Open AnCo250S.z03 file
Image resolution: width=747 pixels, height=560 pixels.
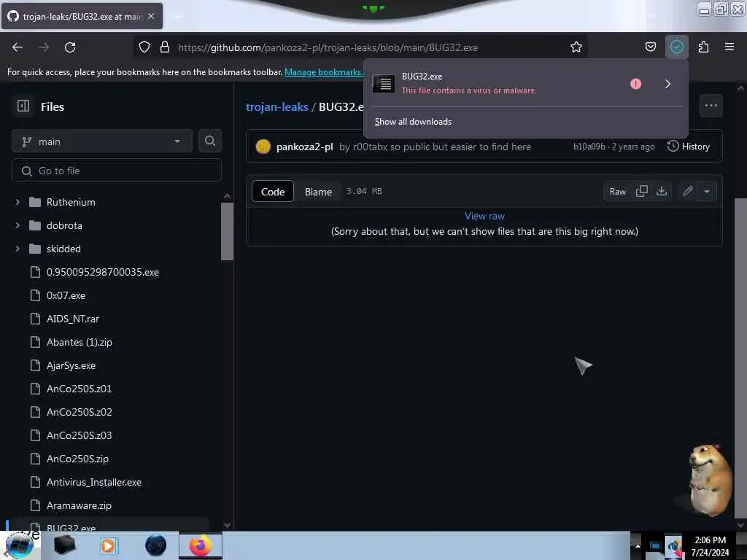tap(79, 435)
